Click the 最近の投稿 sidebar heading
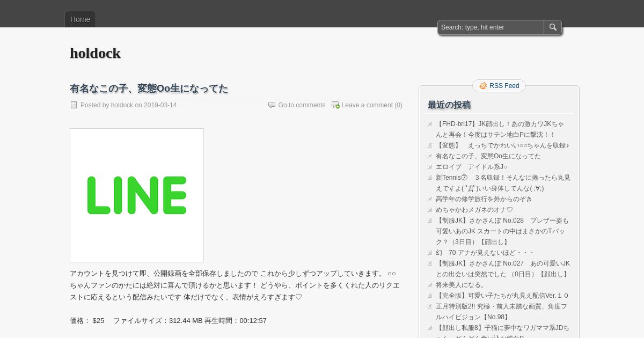The height and width of the screenshot is (338, 644). (449, 105)
